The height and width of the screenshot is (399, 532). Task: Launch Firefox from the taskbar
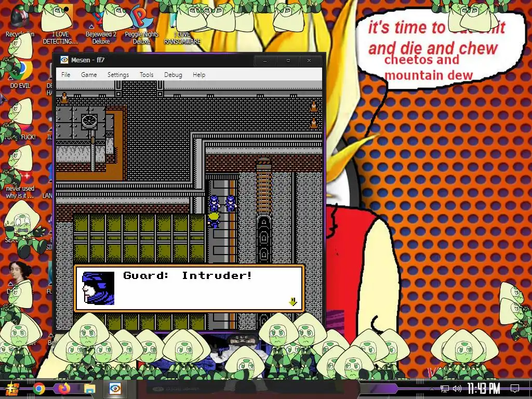click(64, 389)
